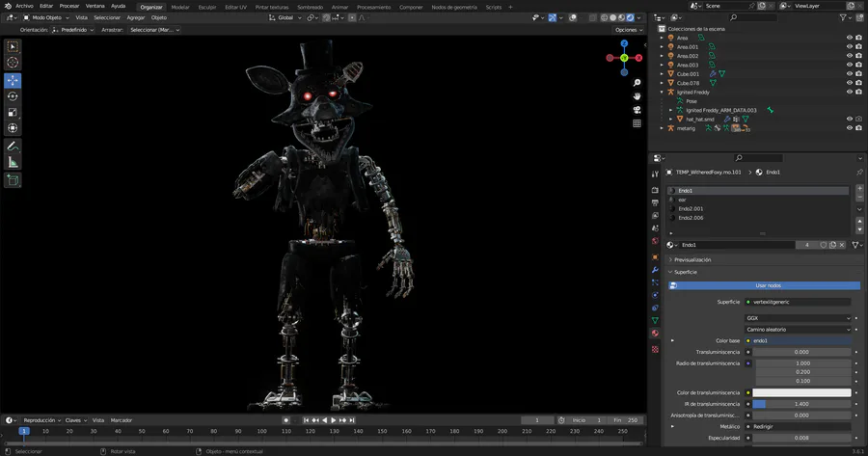
Task: Activate the Move tool
Action: pyautogui.click(x=13, y=80)
